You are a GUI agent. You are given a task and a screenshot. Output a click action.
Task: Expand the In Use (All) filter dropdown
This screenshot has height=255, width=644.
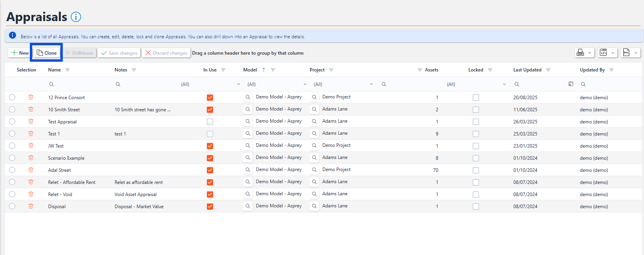(238, 84)
